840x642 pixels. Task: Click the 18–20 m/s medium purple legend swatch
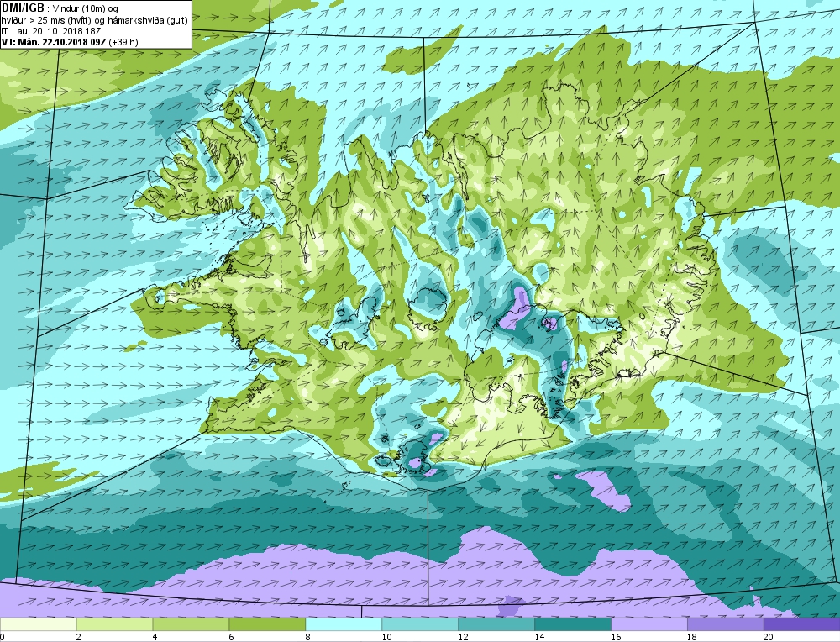726,624
